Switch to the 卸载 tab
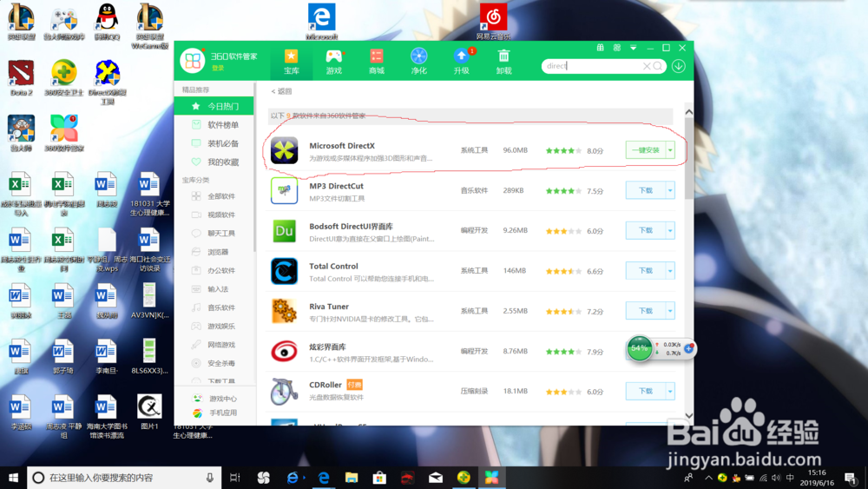This screenshot has height=489, width=868. click(503, 62)
